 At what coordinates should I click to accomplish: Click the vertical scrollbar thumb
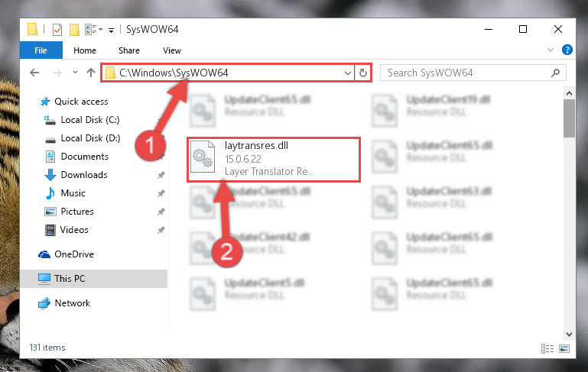tap(569, 118)
